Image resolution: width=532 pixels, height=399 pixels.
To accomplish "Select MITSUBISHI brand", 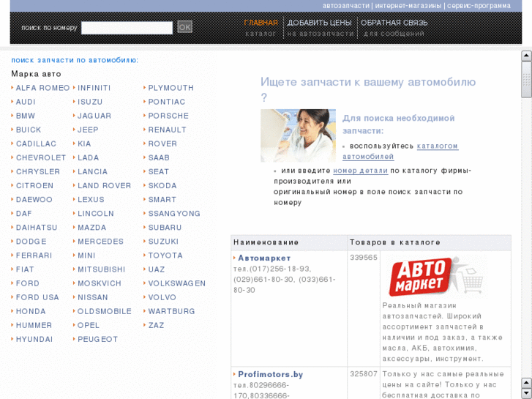I will [102, 269].
